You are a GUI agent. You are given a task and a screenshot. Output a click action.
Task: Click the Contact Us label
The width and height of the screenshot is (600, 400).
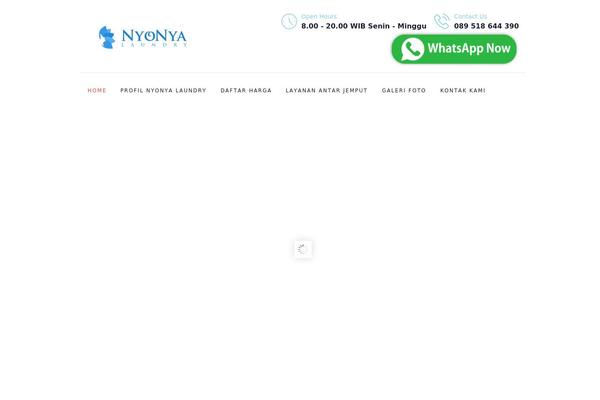click(470, 16)
